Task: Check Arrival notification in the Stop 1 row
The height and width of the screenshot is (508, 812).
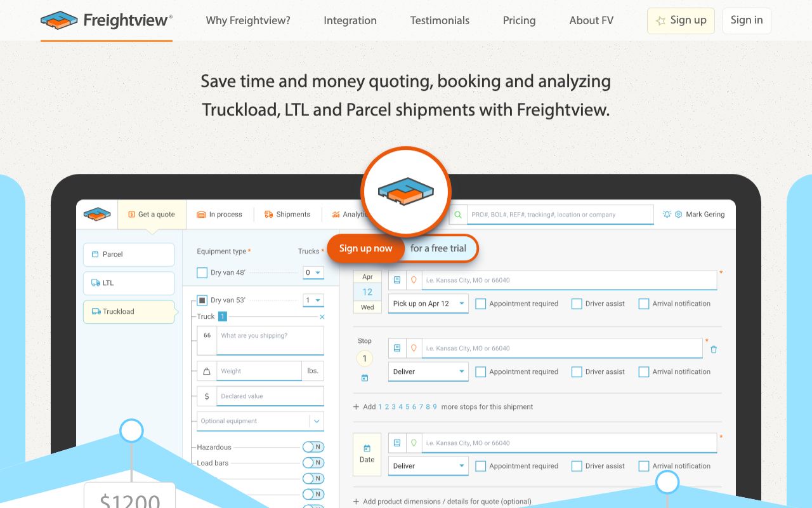Action: tap(644, 372)
